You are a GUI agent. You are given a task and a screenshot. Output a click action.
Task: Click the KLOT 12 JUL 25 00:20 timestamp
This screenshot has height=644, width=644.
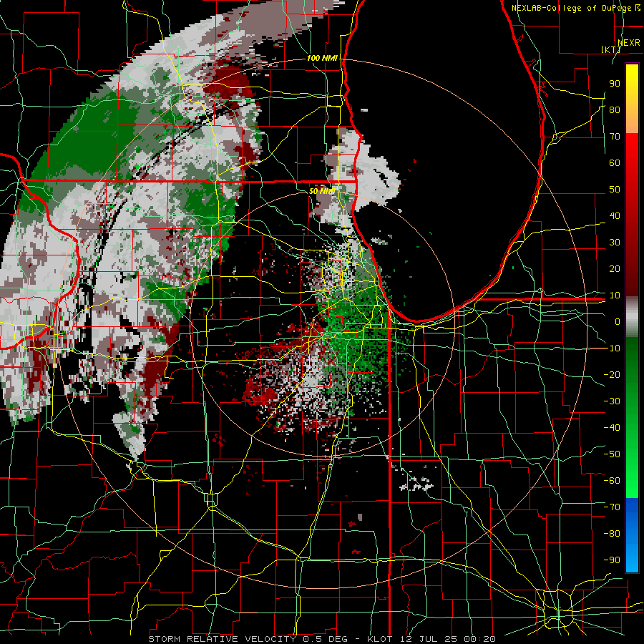click(431, 639)
